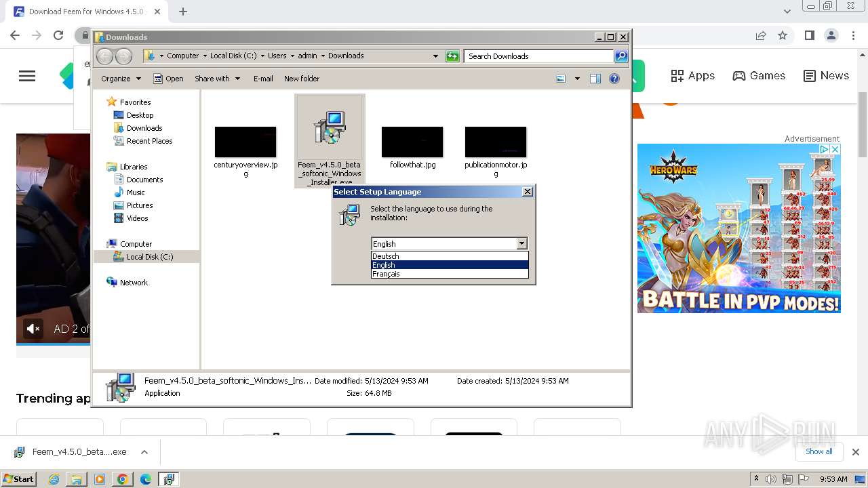The image size is (868, 488).
Task: Select Local Disk (C:) in navigation pane
Action: pos(150,257)
